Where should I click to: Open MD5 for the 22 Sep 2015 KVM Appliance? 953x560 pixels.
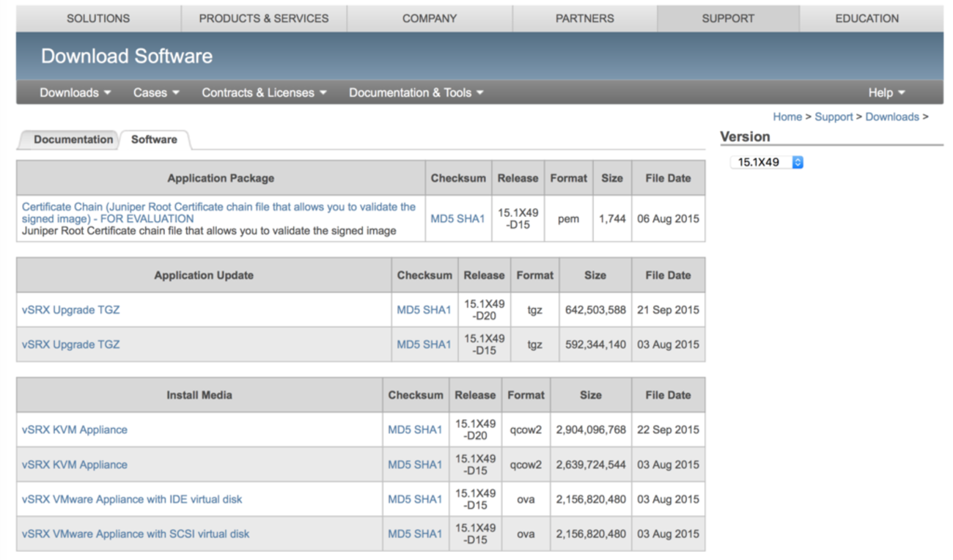tap(400, 430)
